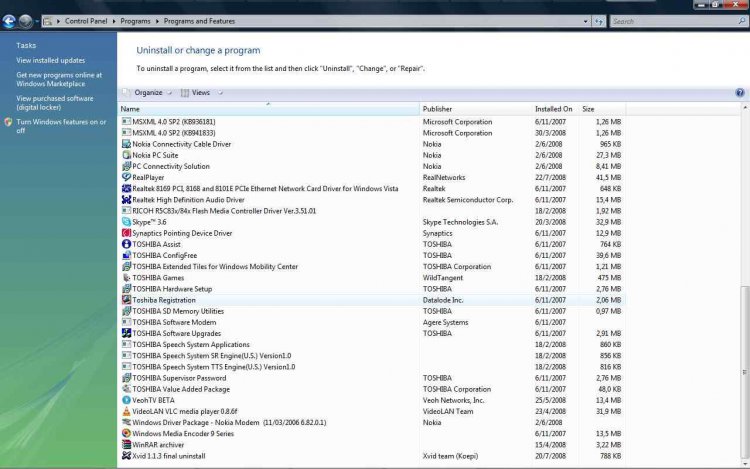Open the Views dropdown arrow
The height and width of the screenshot is (469, 750).
(220, 93)
